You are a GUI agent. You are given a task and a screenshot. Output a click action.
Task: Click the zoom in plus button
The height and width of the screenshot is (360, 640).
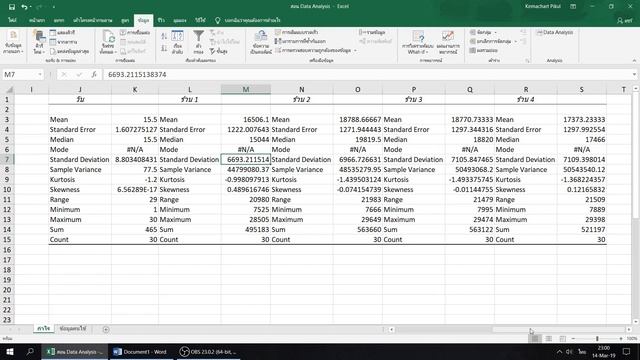(621, 339)
